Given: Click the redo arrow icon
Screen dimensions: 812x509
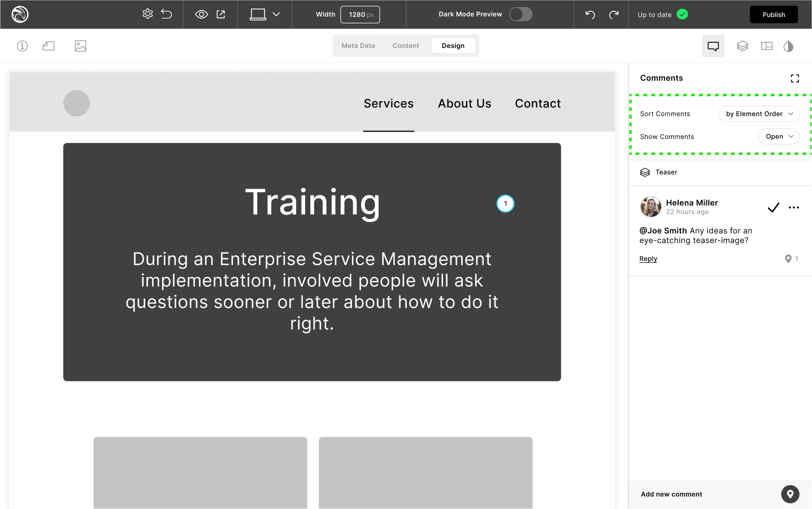Looking at the screenshot, I should tap(614, 14).
